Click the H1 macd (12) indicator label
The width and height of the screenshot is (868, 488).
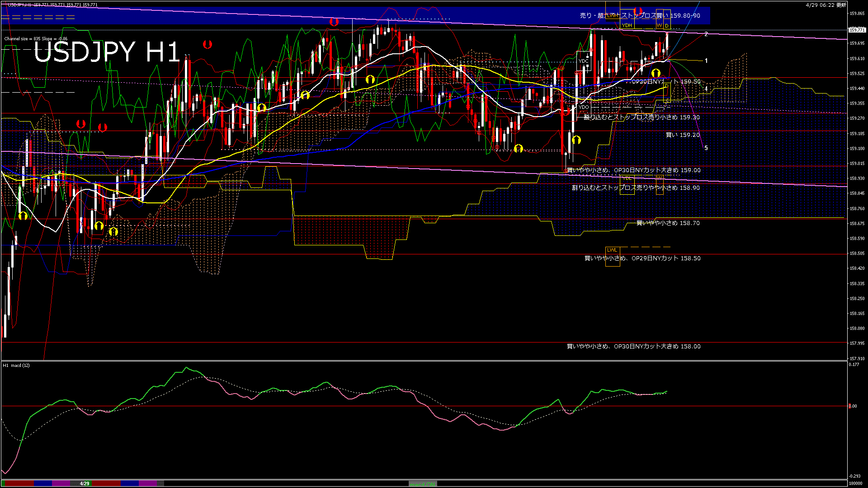coord(16,365)
